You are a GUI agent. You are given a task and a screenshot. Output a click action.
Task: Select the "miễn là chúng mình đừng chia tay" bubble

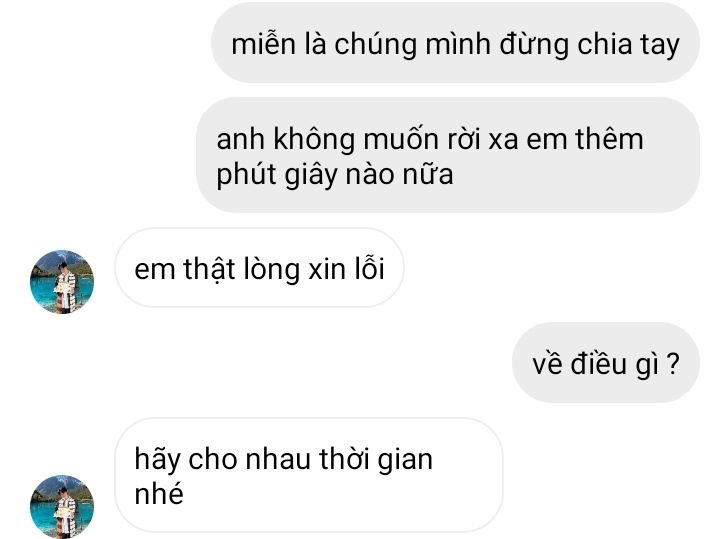(x=455, y=43)
